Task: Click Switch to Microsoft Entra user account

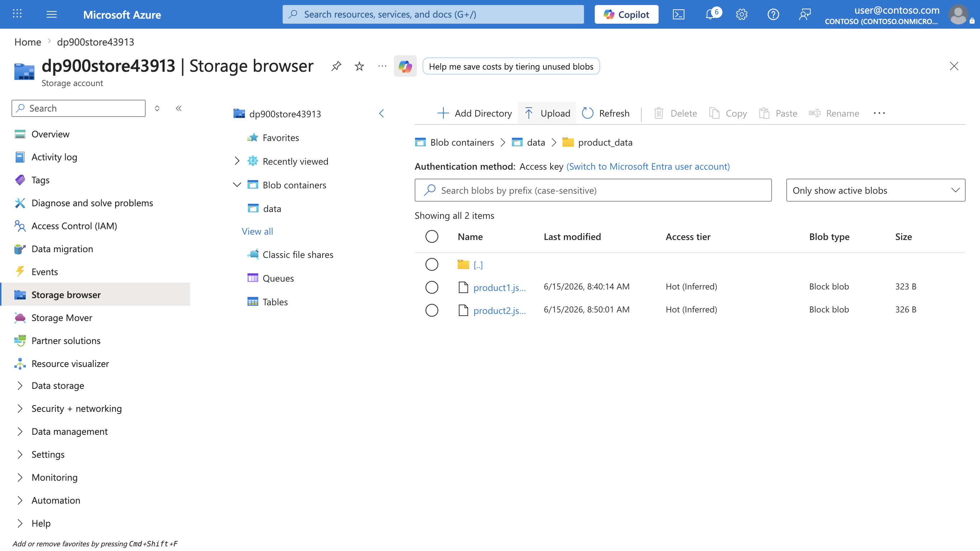Action: pyautogui.click(x=648, y=166)
